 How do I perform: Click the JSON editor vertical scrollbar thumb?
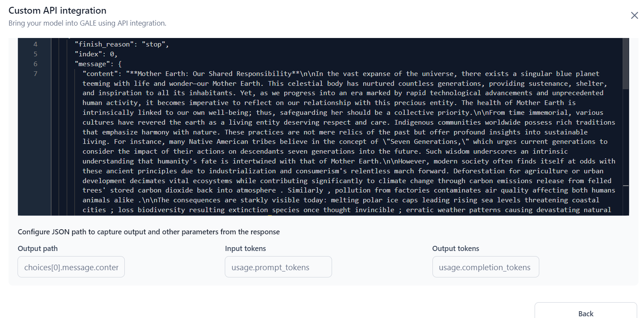[x=626, y=64]
